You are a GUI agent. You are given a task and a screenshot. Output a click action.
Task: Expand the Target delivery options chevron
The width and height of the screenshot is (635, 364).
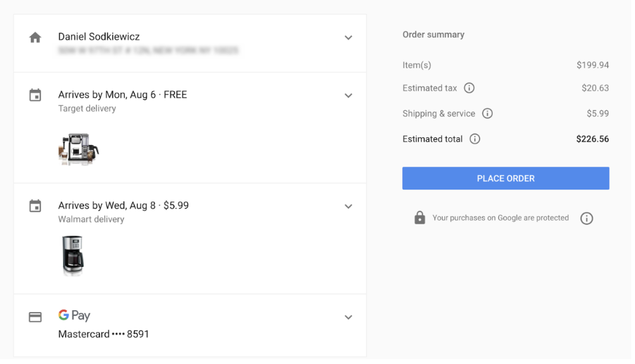pos(348,96)
